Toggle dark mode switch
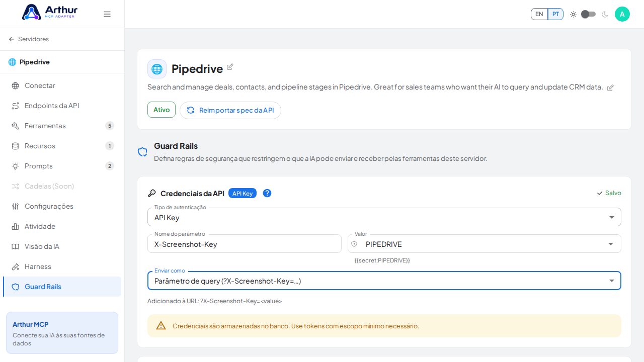 [589, 14]
